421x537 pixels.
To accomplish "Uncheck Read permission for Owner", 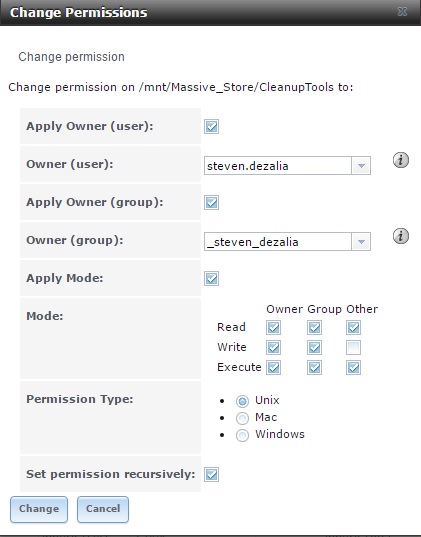I will [x=273, y=327].
